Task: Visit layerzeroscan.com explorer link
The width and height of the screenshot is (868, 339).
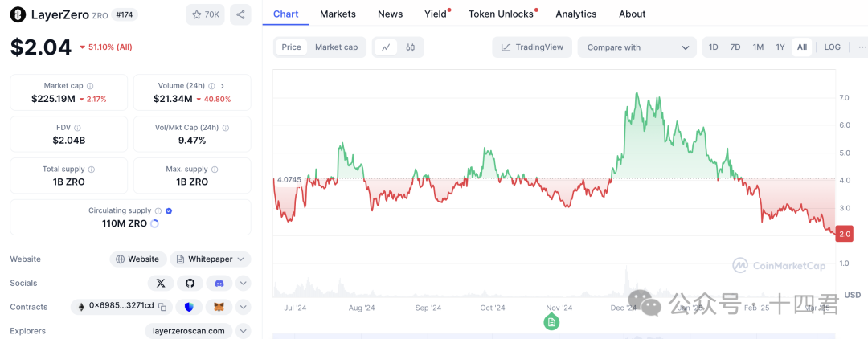Action: [189, 331]
